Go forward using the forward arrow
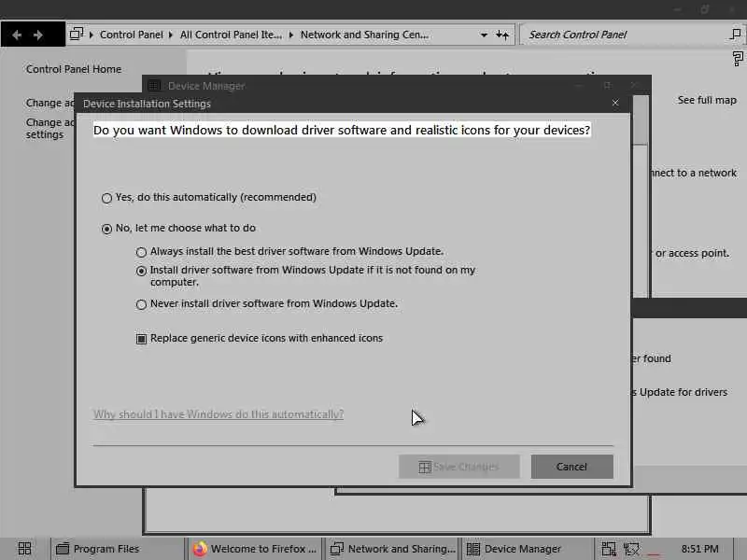Viewport: 747px width, 560px height. point(38,35)
